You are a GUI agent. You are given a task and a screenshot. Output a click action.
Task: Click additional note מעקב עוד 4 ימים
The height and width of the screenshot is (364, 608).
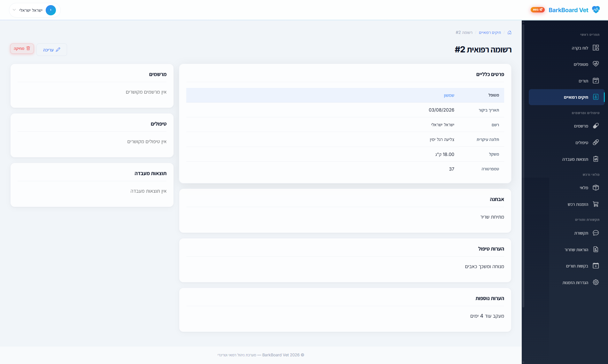click(x=487, y=316)
